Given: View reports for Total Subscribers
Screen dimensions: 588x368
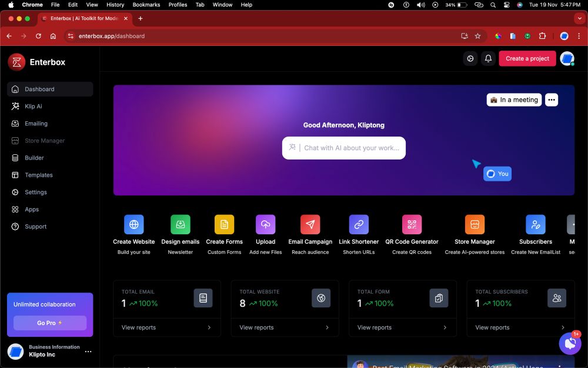Looking at the screenshot, I should click(520, 327).
